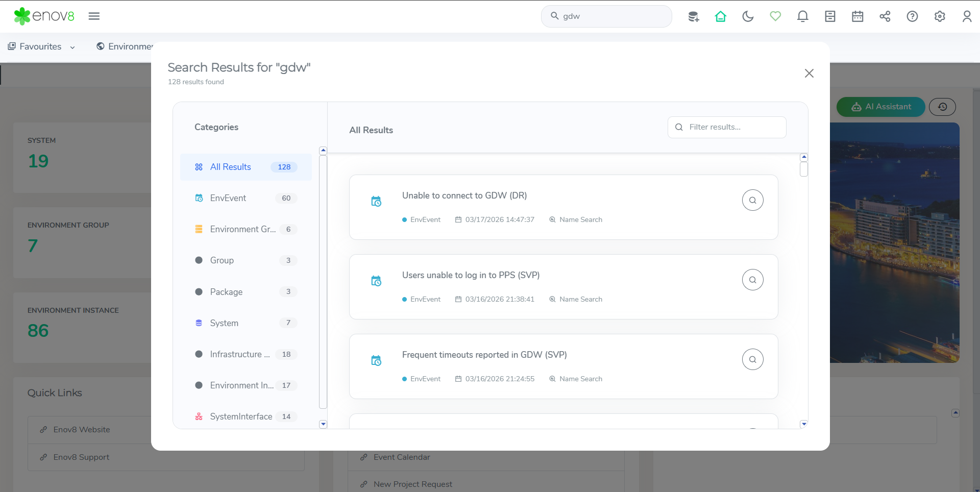
Task: Open the settings gear icon
Action: tap(939, 16)
